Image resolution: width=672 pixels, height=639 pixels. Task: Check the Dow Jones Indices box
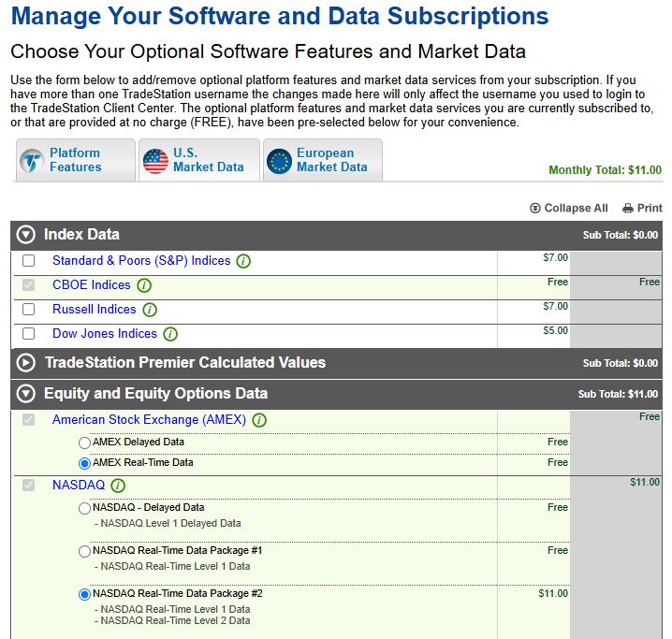[x=29, y=334]
